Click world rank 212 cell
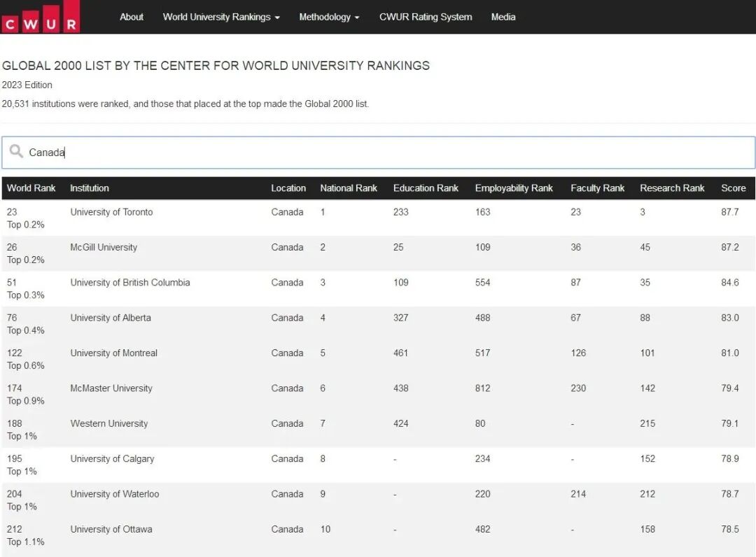The height and width of the screenshot is (557, 756). (x=15, y=528)
